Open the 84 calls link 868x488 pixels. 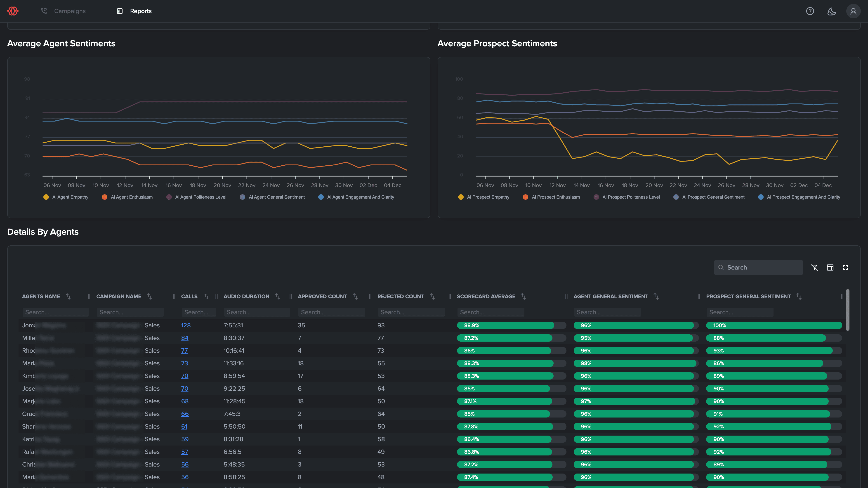(x=185, y=338)
